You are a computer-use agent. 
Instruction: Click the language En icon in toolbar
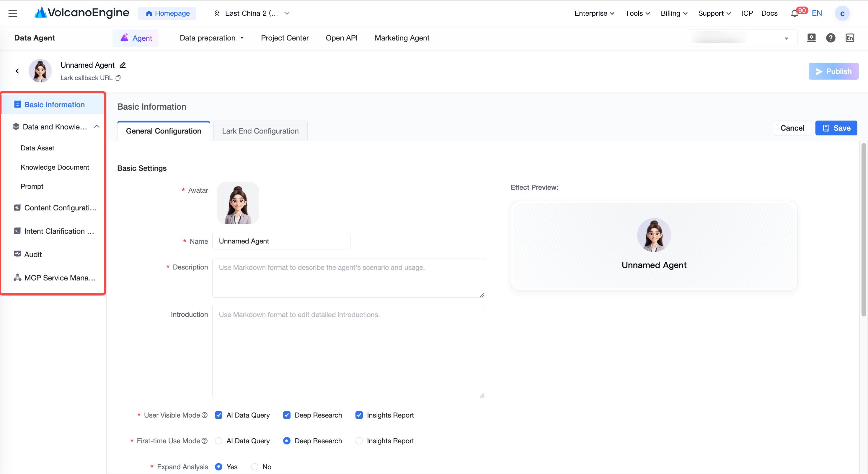pyautogui.click(x=849, y=38)
